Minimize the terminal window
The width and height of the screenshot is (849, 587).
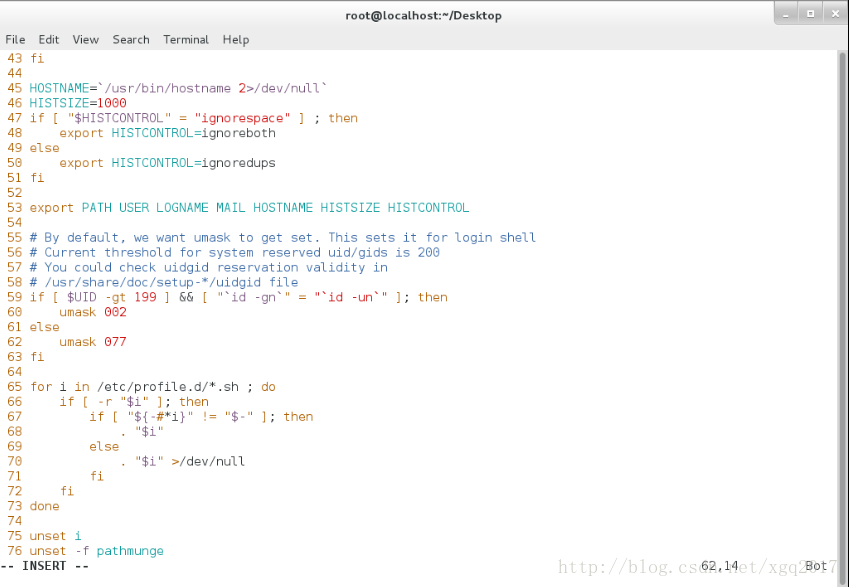[x=786, y=14]
